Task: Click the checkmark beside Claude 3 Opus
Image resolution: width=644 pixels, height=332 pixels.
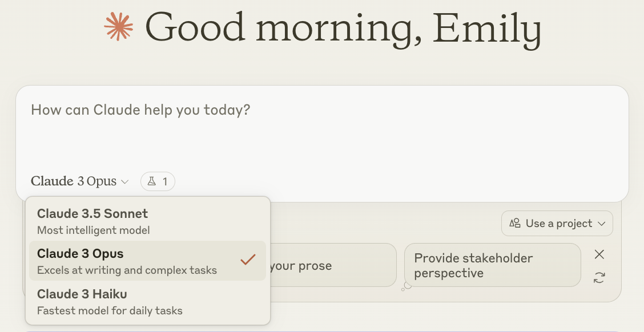Action: [248, 260]
